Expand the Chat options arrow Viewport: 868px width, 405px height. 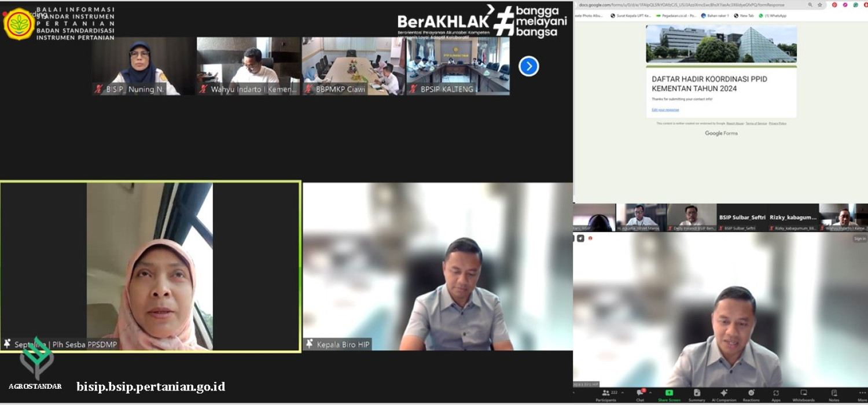[x=651, y=392]
